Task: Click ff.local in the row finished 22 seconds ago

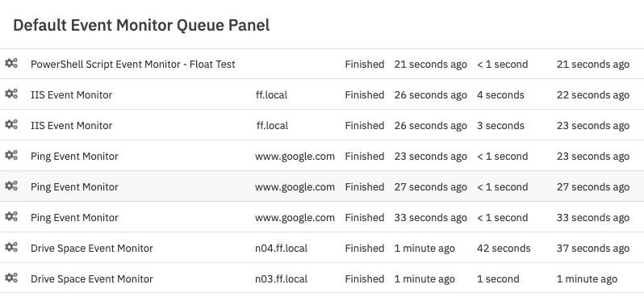Action: coord(271,95)
